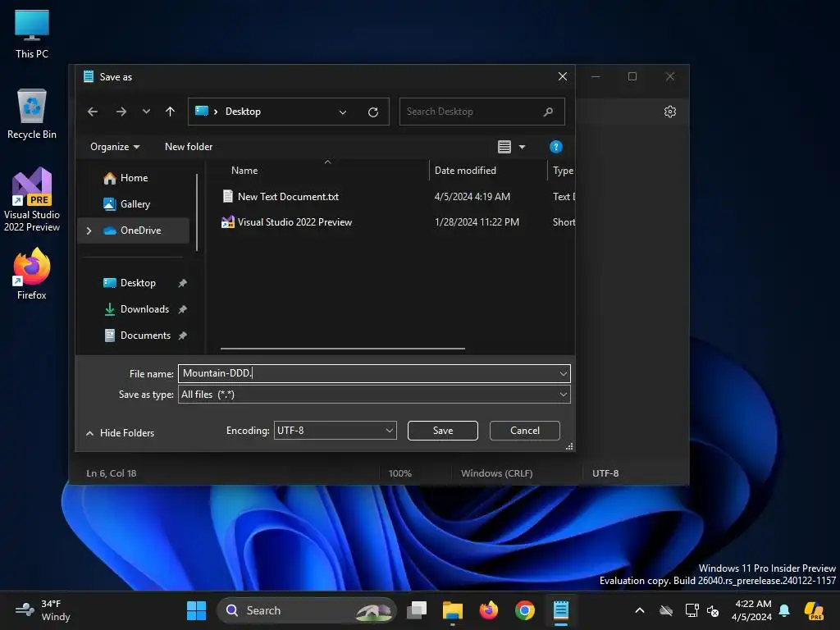Open File Explorer from the taskbar

pyautogui.click(x=452, y=610)
